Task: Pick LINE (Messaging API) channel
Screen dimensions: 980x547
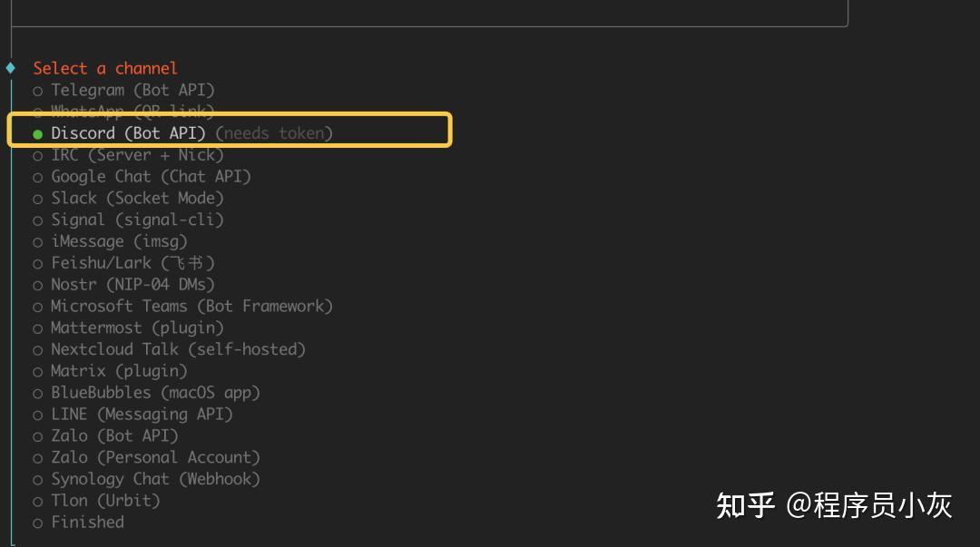Action: tap(141, 414)
